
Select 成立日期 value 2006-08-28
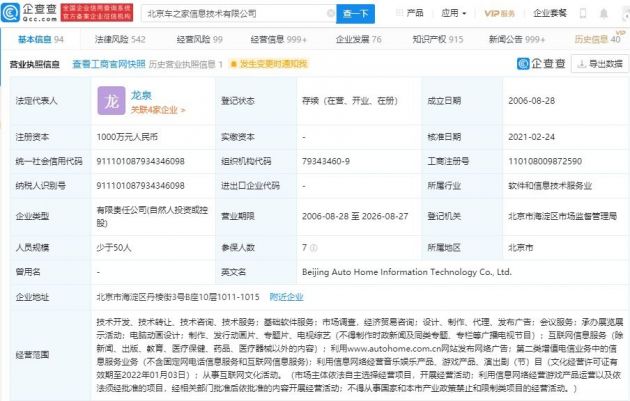pyautogui.click(x=531, y=100)
